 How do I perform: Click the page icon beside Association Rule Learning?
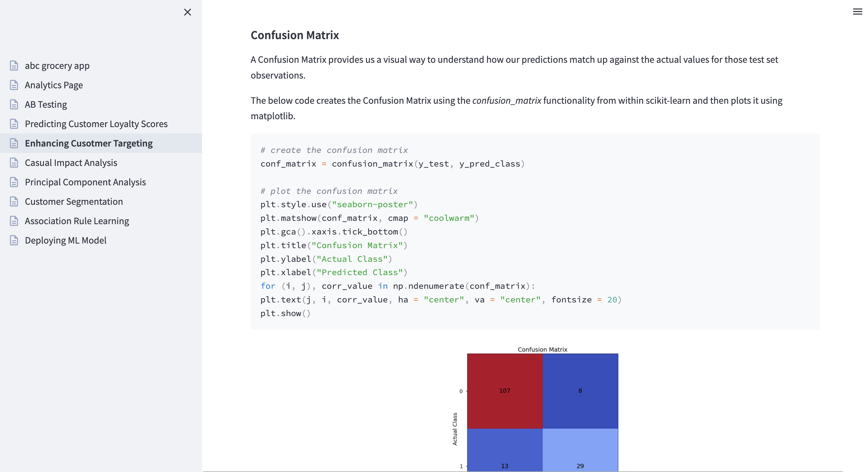coord(14,221)
